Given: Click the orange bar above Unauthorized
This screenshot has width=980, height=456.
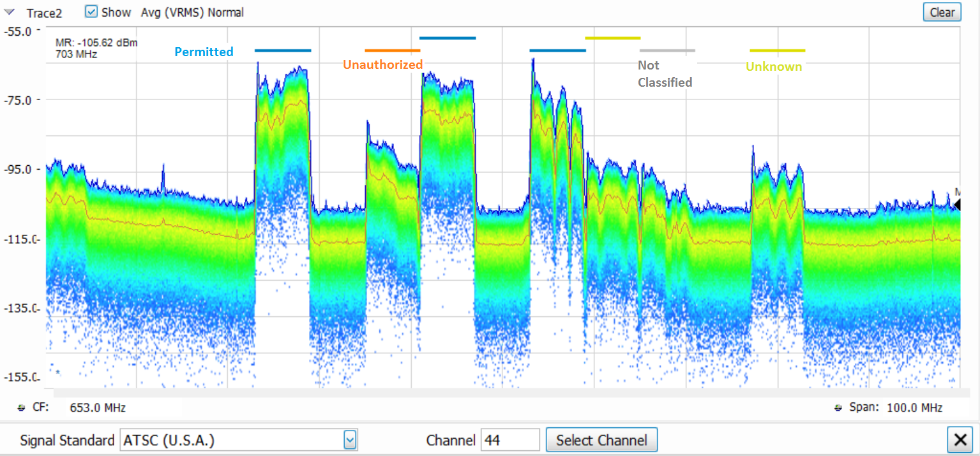Looking at the screenshot, I should point(392,50).
